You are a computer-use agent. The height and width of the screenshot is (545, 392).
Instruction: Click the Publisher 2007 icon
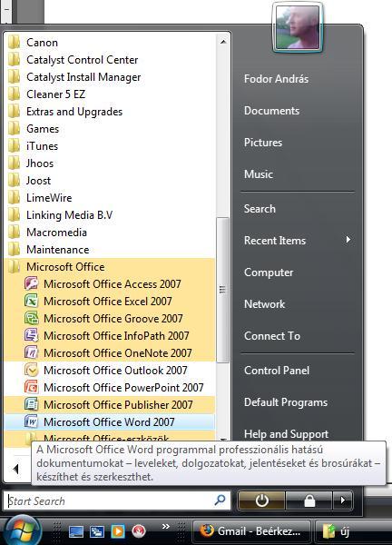point(31,404)
